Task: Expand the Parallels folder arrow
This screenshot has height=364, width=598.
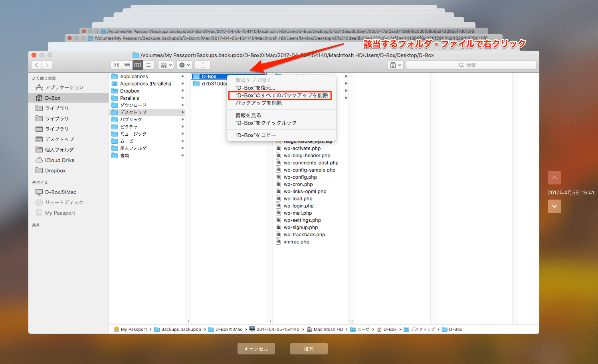Action: coord(183,98)
